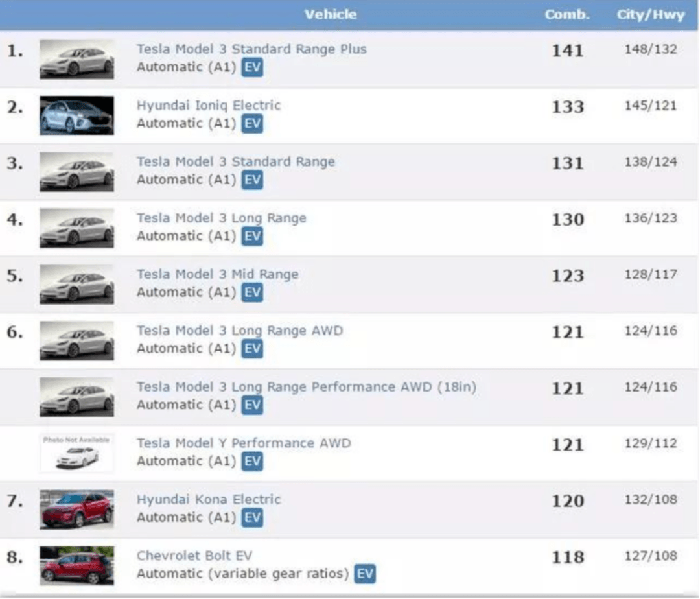Click the EV badge for Tesla Model 3 Standard Range
The width and height of the screenshot is (700, 599).
pos(252,180)
